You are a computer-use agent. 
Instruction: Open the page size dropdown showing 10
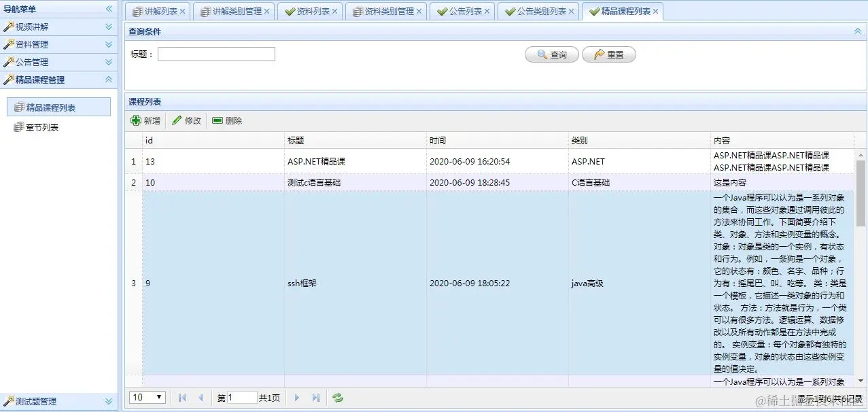tap(147, 397)
